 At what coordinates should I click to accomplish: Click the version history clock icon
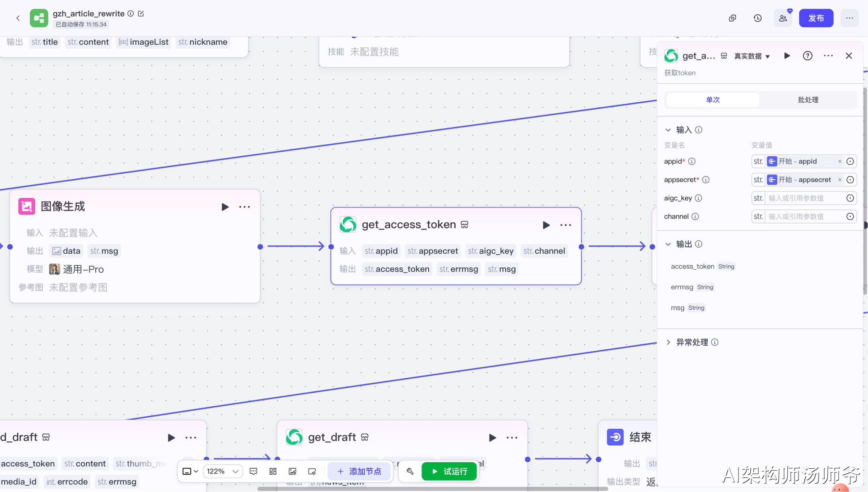(757, 18)
